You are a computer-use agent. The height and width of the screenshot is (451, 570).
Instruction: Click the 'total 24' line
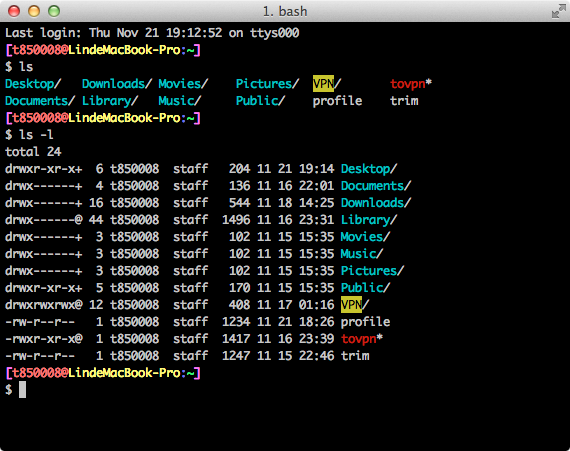tap(33, 152)
